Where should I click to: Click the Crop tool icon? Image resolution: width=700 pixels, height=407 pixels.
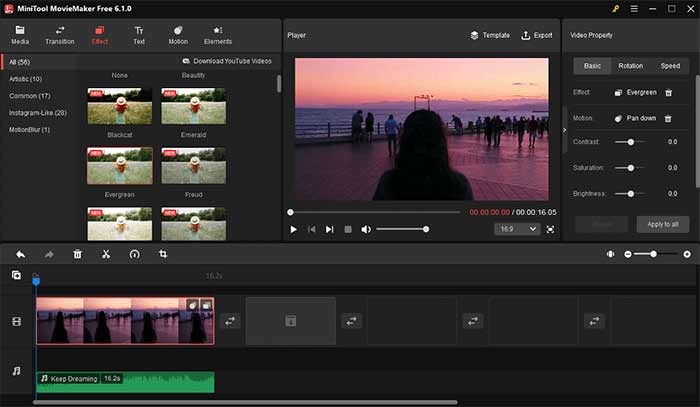[x=163, y=254]
